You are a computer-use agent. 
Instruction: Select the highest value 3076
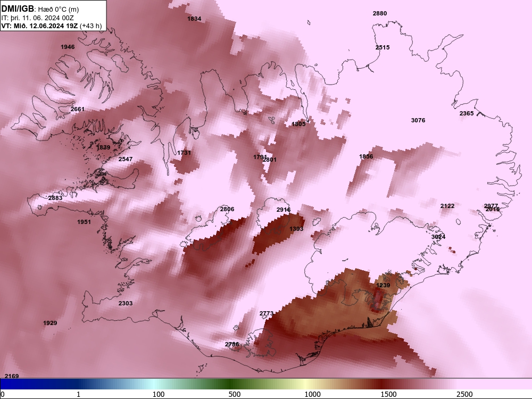click(418, 120)
